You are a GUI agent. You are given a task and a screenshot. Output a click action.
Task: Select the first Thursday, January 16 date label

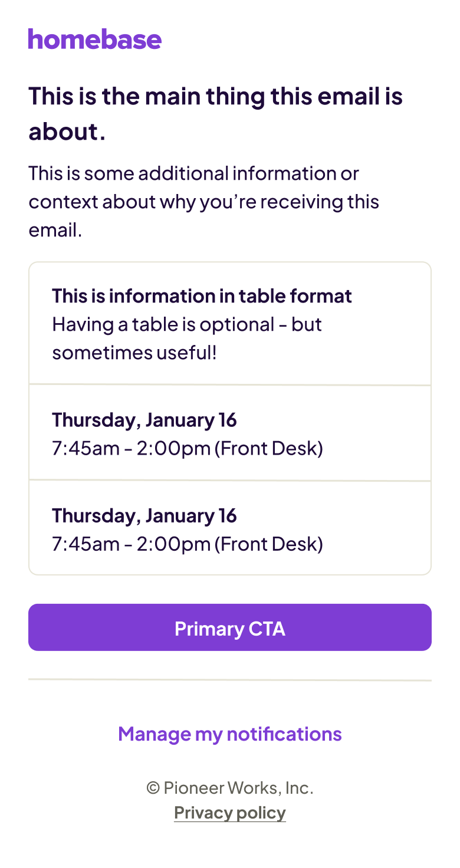144,420
